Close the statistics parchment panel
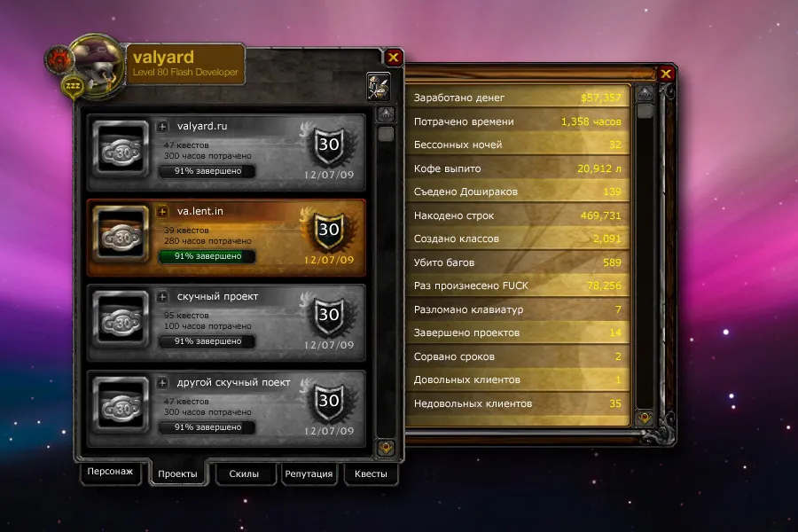 (x=666, y=74)
